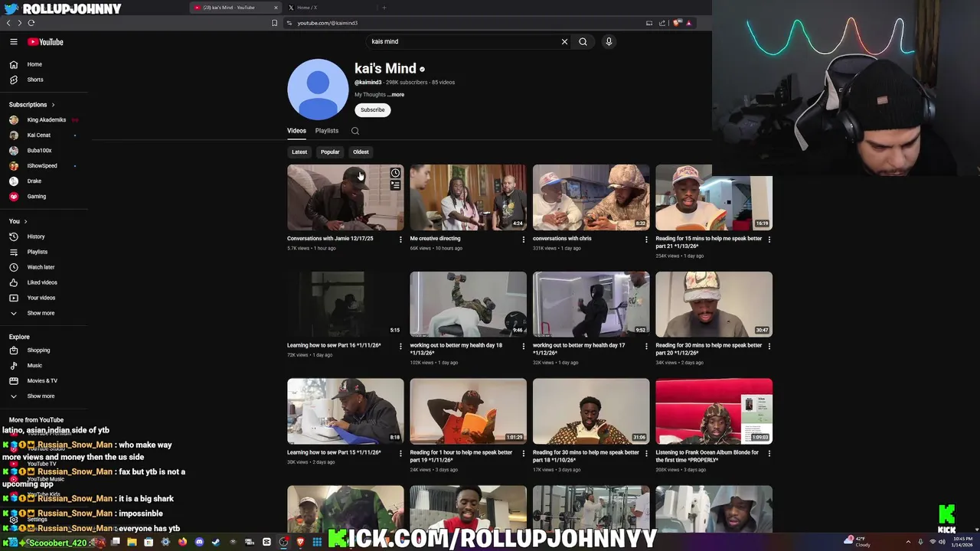This screenshot has height=551, width=980.
Task: Open File Explorer from the taskbar
Action: (x=132, y=543)
